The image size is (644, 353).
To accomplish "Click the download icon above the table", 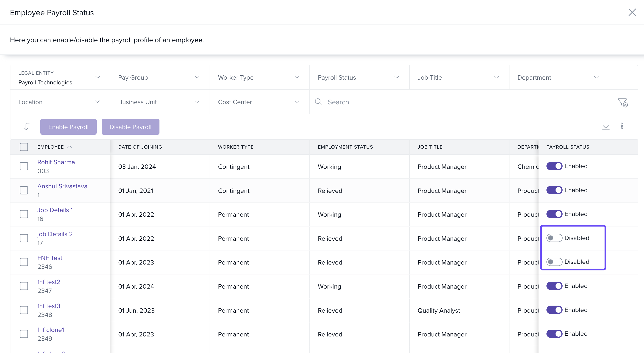I will (x=606, y=126).
